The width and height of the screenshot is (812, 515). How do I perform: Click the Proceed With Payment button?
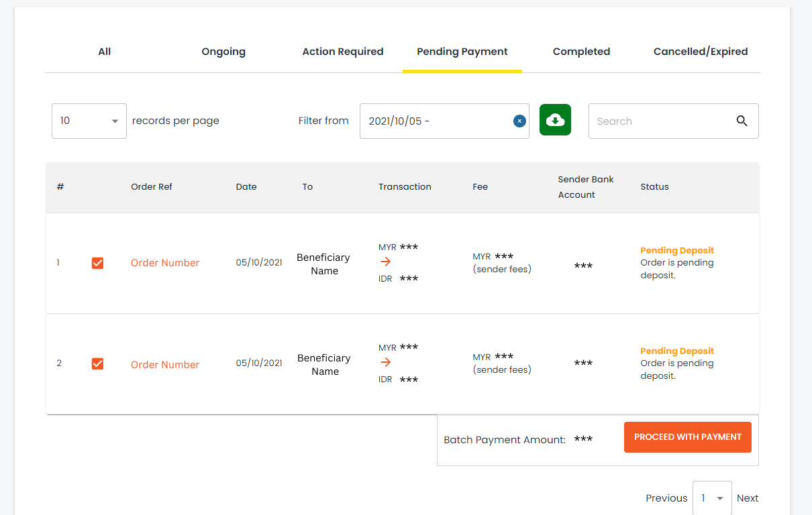(x=688, y=437)
